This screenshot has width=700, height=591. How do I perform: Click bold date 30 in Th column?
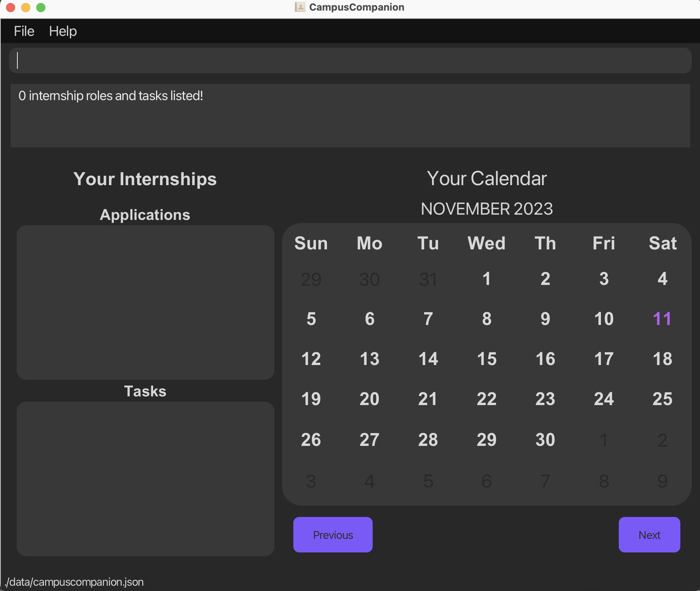click(545, 440)
